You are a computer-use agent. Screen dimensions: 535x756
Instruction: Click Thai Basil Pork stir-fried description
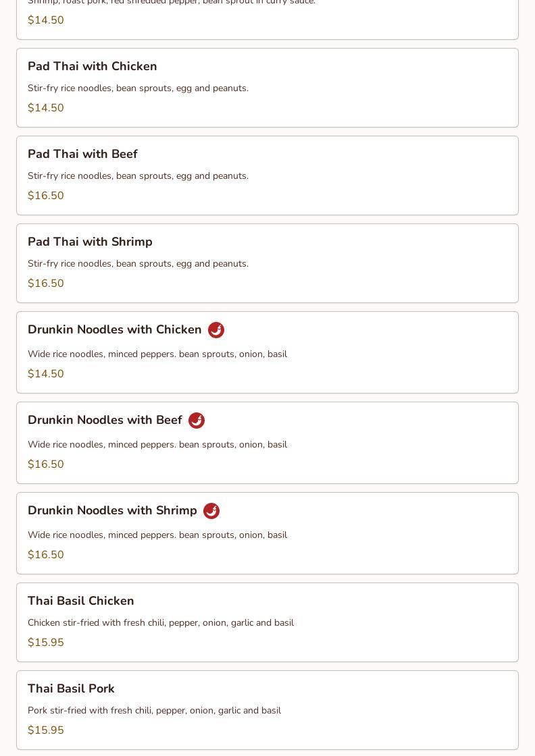click(x=155, y=710)
